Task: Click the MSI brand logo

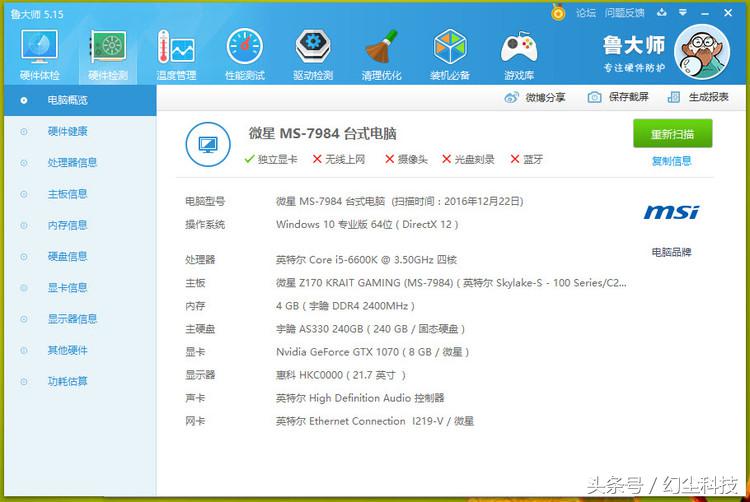Action: pyautogui.click(x=671, y=212)
